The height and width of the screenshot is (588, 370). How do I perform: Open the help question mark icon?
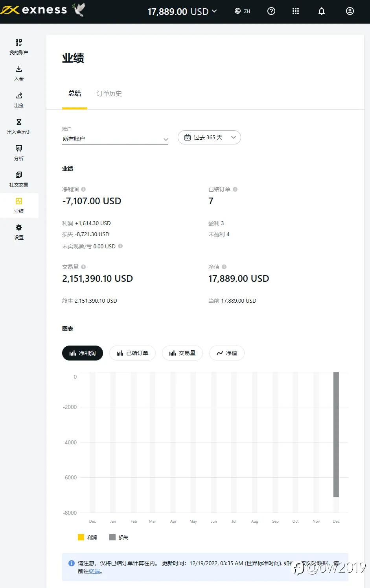(271, 11)
